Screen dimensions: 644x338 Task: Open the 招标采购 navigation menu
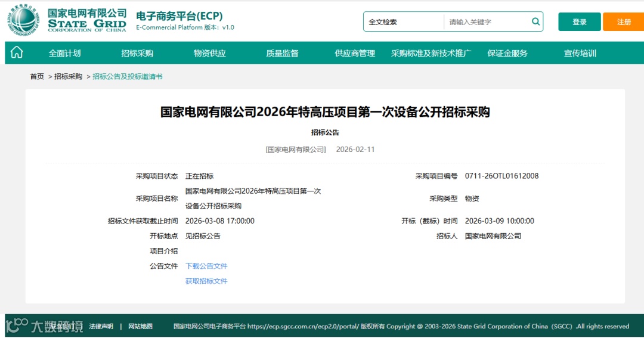tap(137, 53)
